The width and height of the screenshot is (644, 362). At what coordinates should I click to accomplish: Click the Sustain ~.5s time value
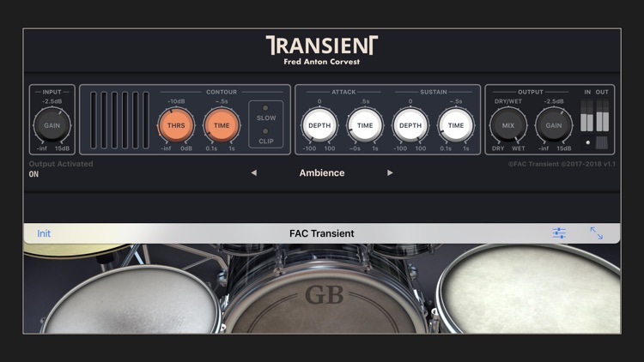(x=455, y=101)
